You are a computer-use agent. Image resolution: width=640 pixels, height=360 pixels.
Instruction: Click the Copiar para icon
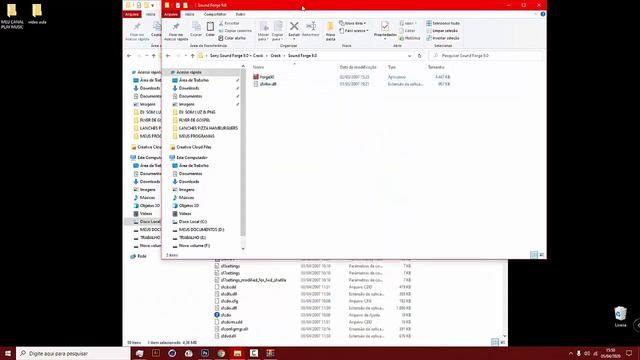pyautogui.click(x=278, y=31)
